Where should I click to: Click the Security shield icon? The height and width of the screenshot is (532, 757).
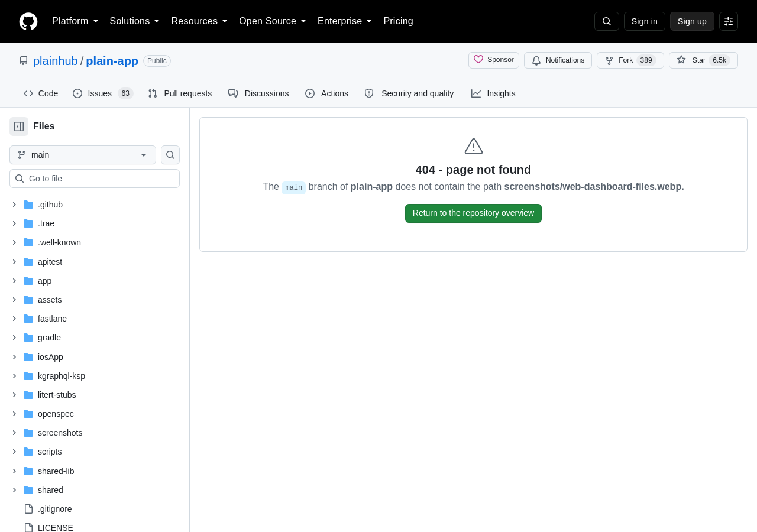pyautogui.click(x=369, y=93)
